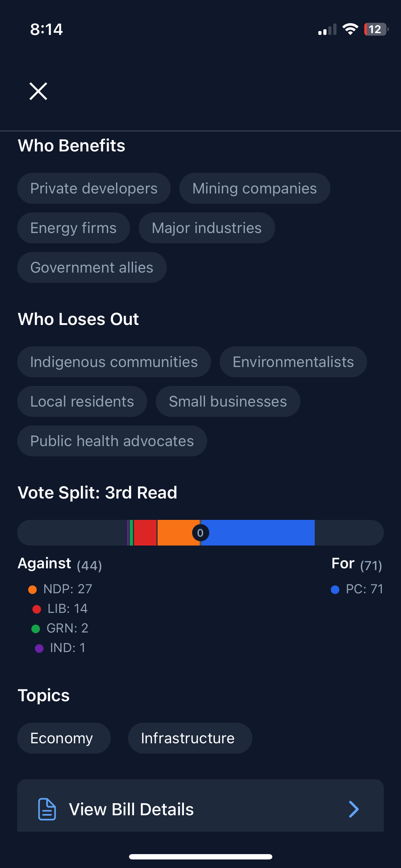The height and width of the screenshot is (868, 401).
Task: Tap the zero marker on vote split bar
Action: (200, 533)
